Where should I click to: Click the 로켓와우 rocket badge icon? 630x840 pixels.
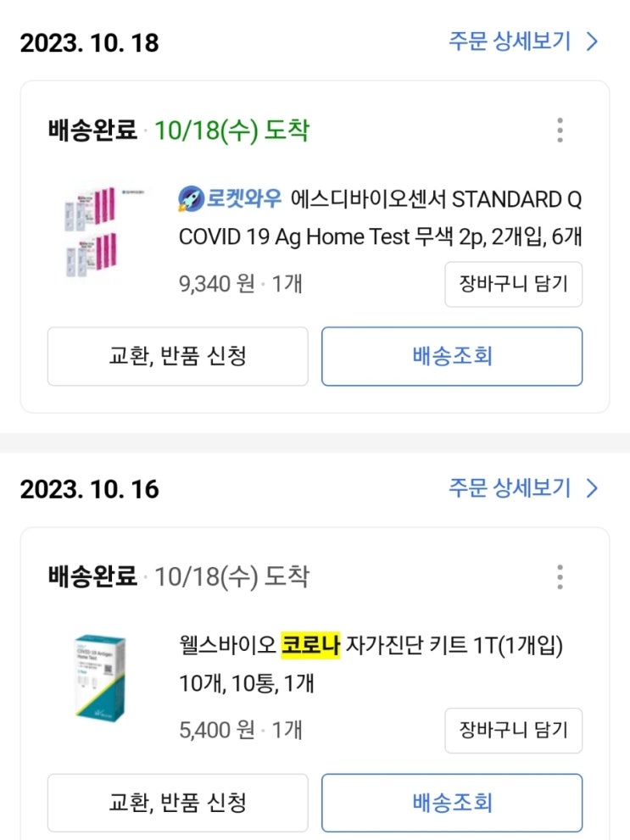pos(191,200)
